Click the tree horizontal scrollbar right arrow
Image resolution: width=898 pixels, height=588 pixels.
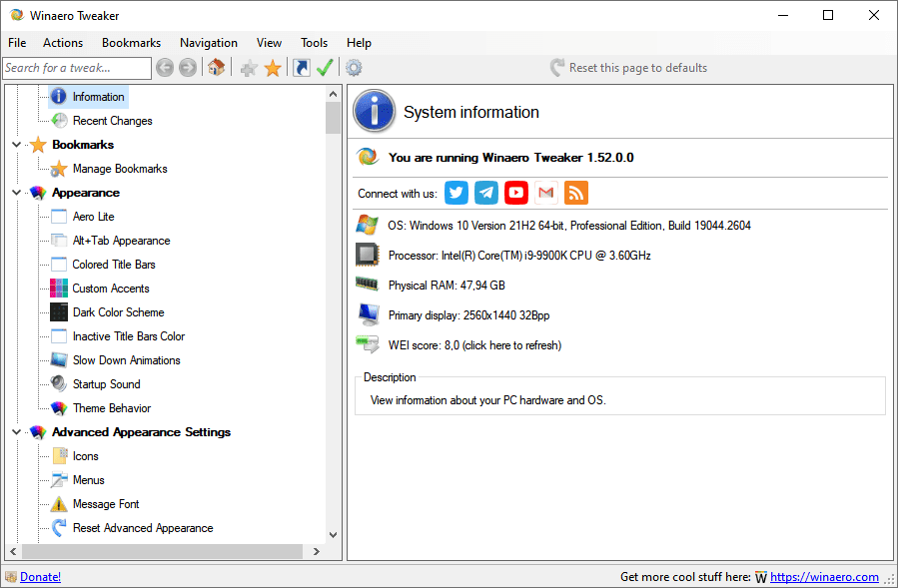point(316,551)
